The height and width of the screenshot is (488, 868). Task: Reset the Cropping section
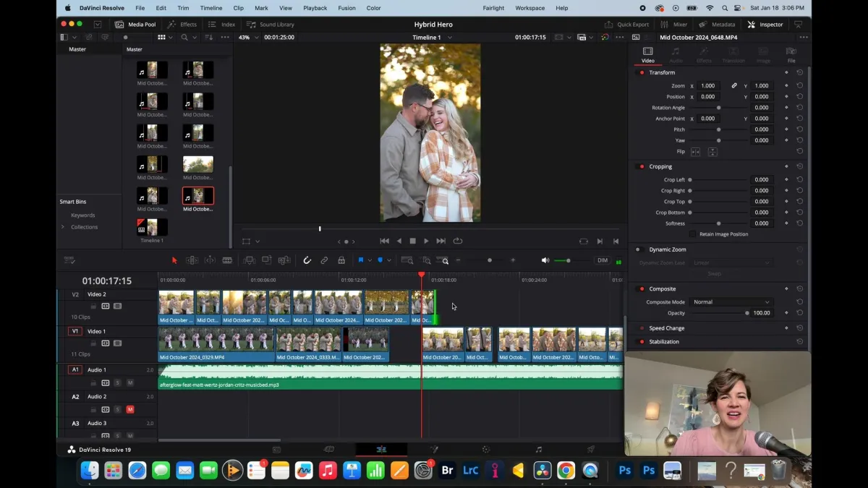800,166
